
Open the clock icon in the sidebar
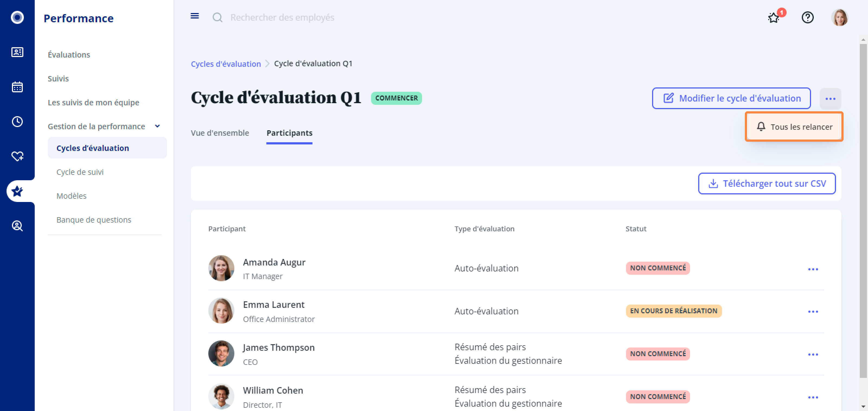(17, 122)
